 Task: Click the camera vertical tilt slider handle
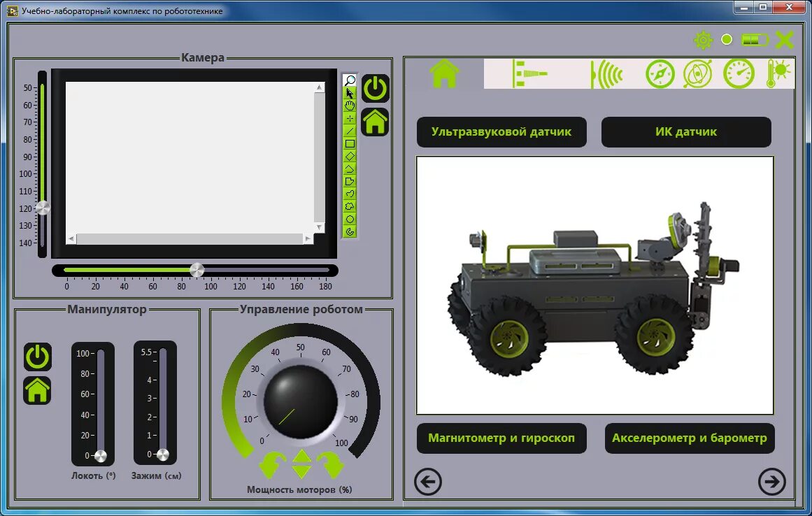coord(43,208)
